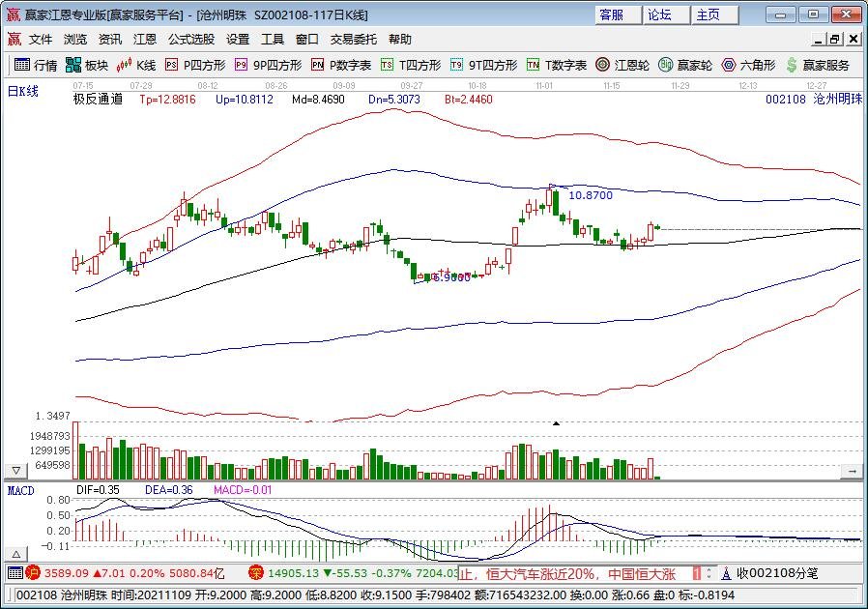
Task: Click the DEA=0.36 value
Action: pos(169,490)
